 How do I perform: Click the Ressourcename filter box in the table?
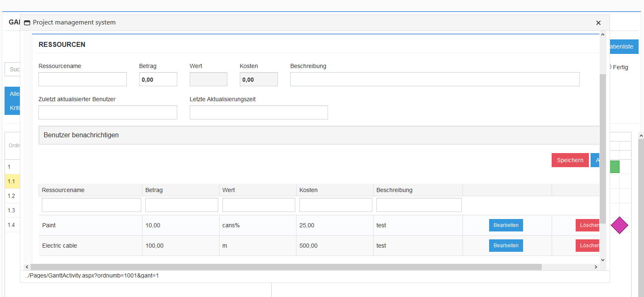coord(92,205)
